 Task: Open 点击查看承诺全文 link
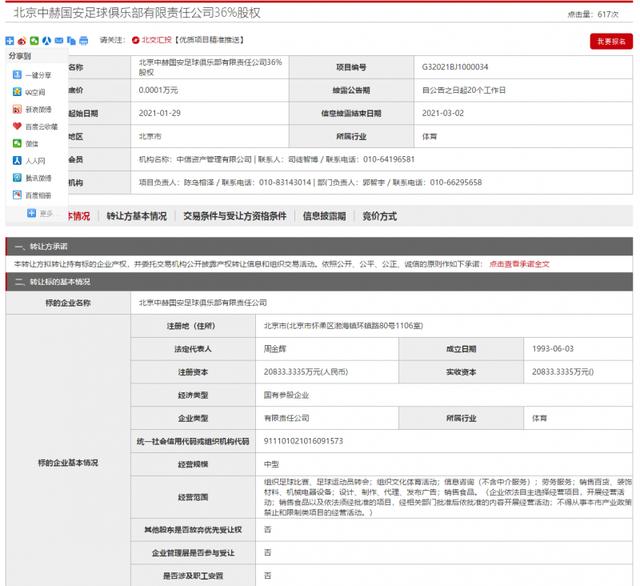(x=519, y=264)
